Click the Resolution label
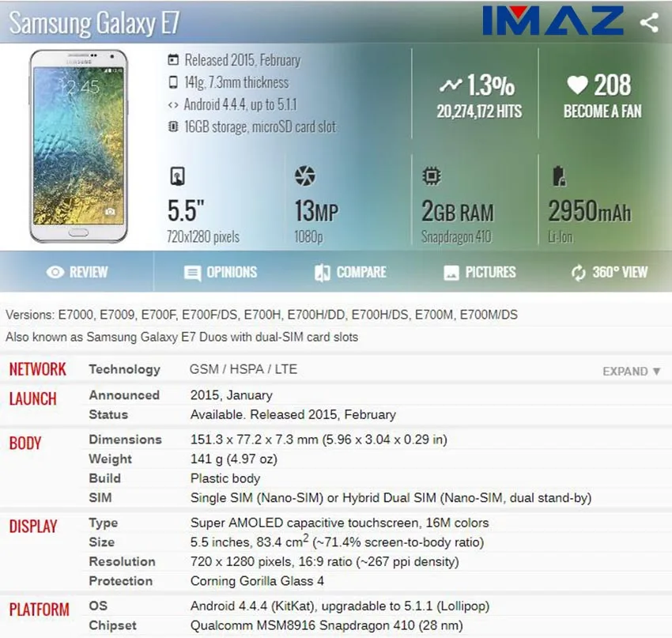The width and height of the screenshot is (672, 638). point(122,561)
